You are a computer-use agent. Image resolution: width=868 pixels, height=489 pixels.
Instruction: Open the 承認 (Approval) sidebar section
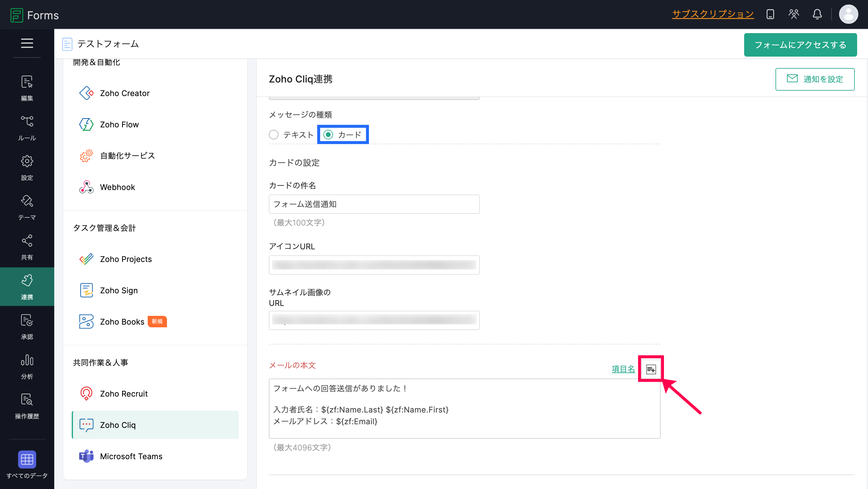[27, 326]
